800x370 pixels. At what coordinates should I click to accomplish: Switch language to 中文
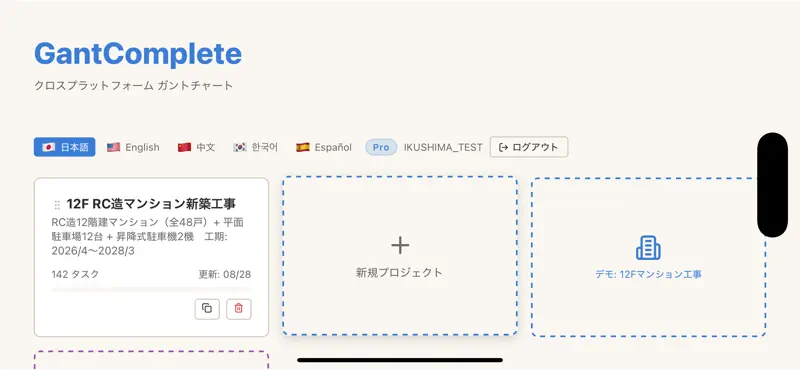[x=196, y=147]
